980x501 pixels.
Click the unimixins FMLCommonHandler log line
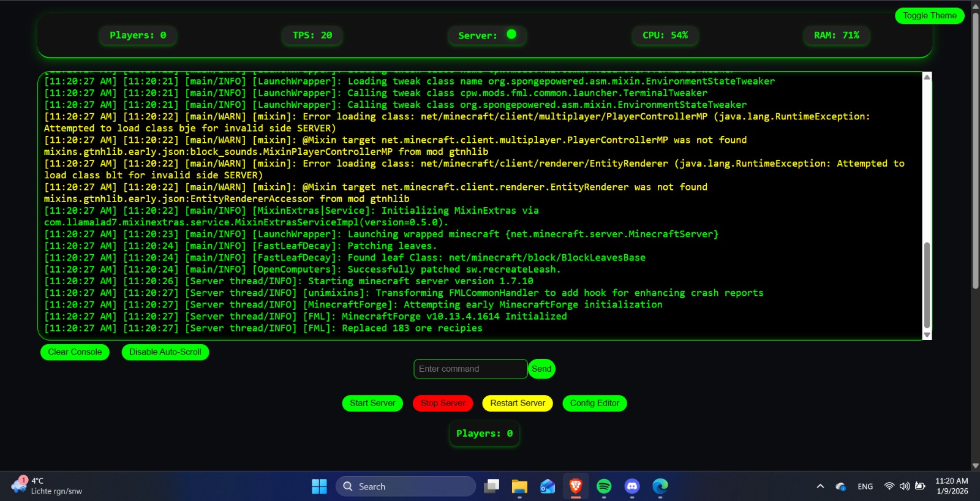click(x=404, y=293)
